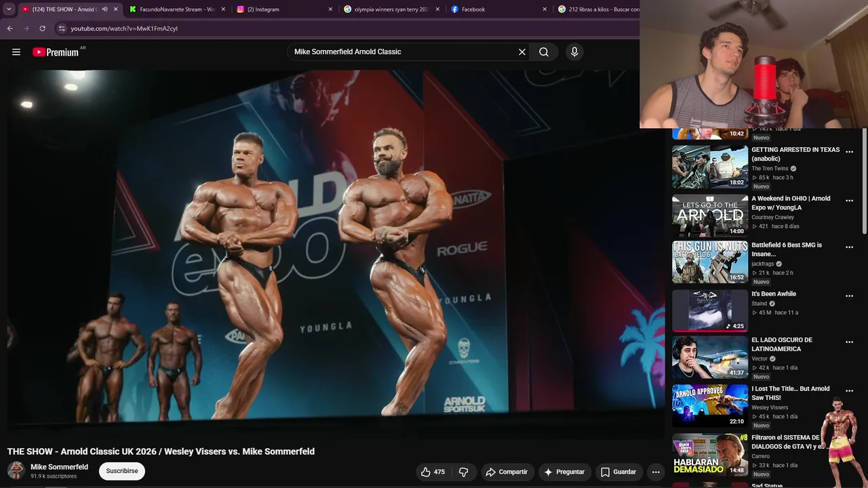Close the THE SHOW YouTube tab
The height and width of the screenshot is (488, 868).
(115, 9)
